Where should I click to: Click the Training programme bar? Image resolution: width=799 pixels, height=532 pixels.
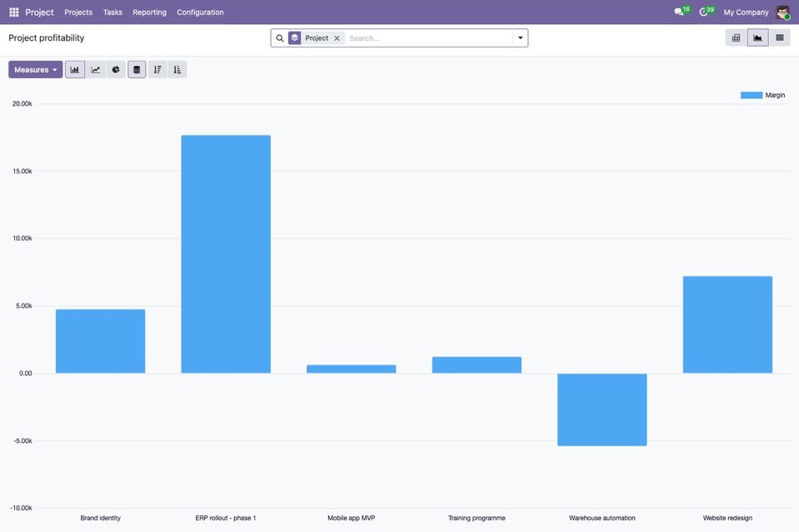click(477, 365)
